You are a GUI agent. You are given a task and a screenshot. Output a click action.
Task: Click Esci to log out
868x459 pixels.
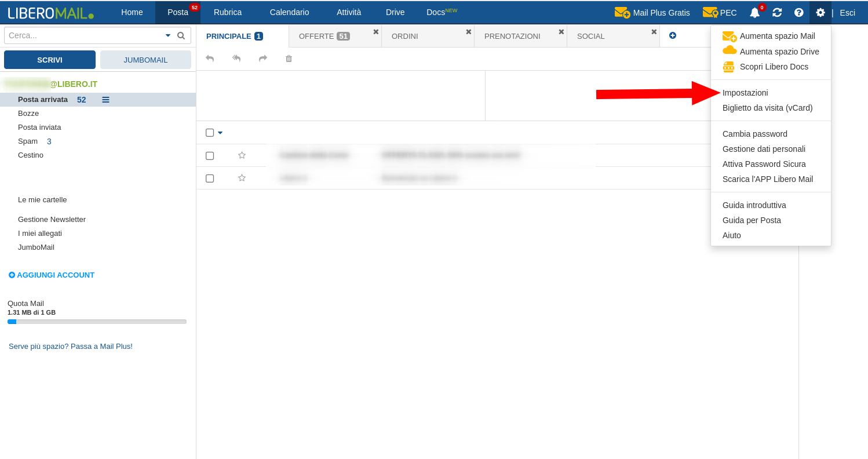847,13
